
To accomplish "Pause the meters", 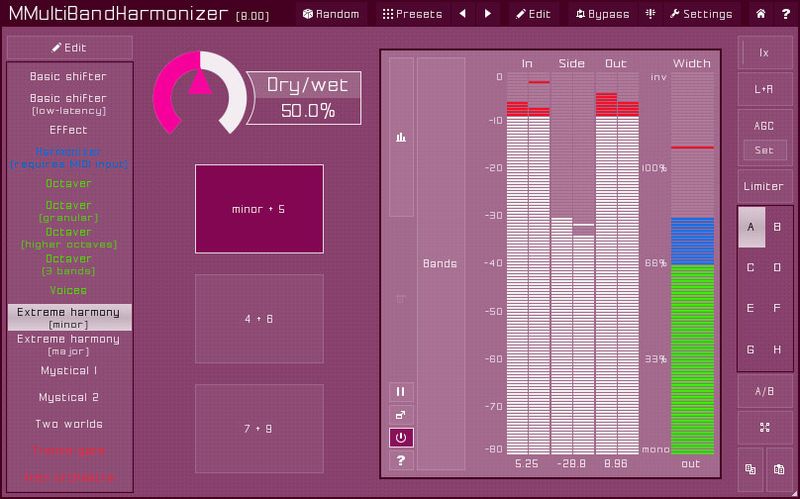I will pyautogui.click(x=401, y=392).
